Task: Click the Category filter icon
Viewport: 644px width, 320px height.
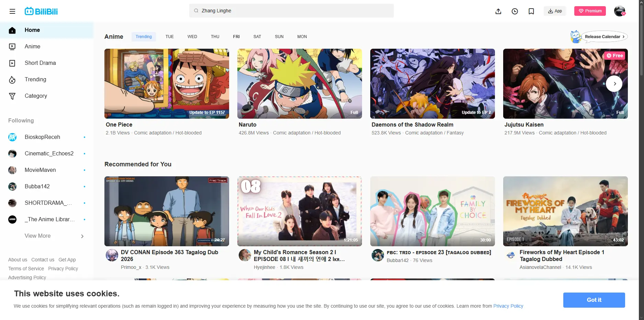Action: tap(12, 96)
